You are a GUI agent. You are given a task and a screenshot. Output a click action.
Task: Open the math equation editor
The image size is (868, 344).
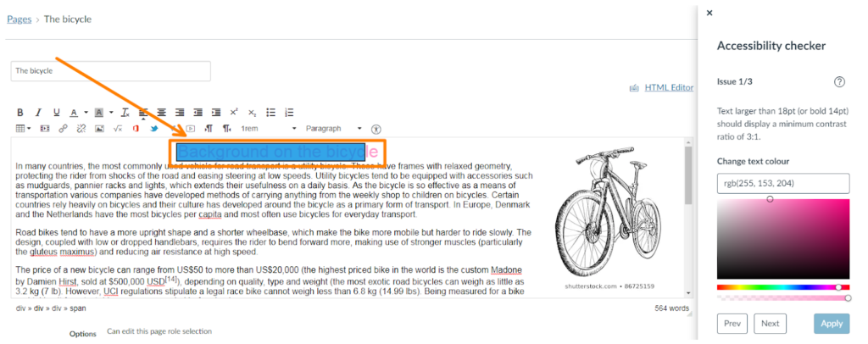pyautogui.click(x=117, y=128)
